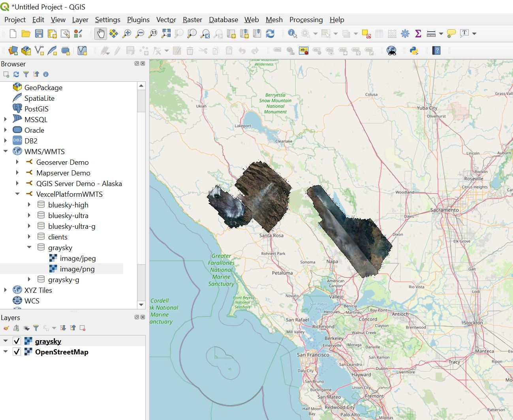Viewport: 513px width, 420px height.
Task: Open the Processing menu
Action: [306, 20]
